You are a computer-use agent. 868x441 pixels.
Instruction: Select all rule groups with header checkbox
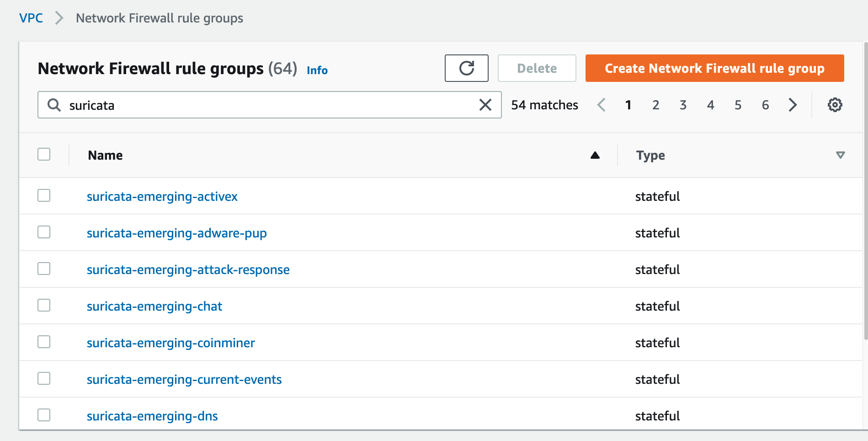43,154
